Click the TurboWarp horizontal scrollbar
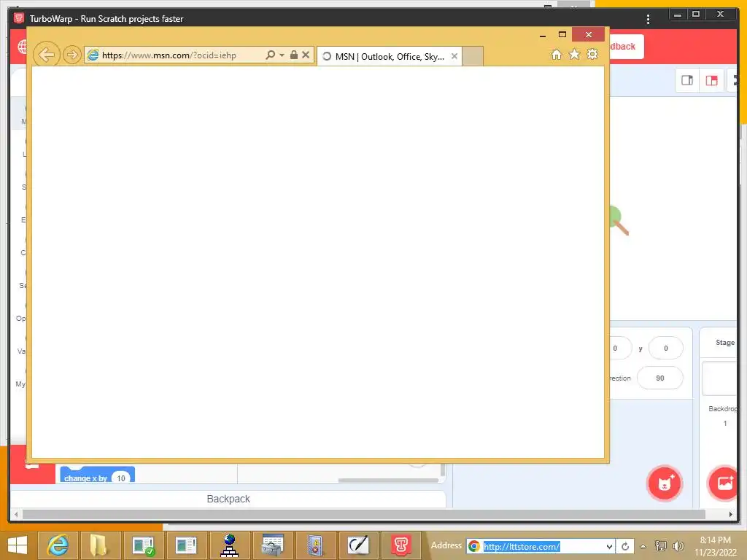Viewport: 747px width, 560px height. tap(364, 514)
